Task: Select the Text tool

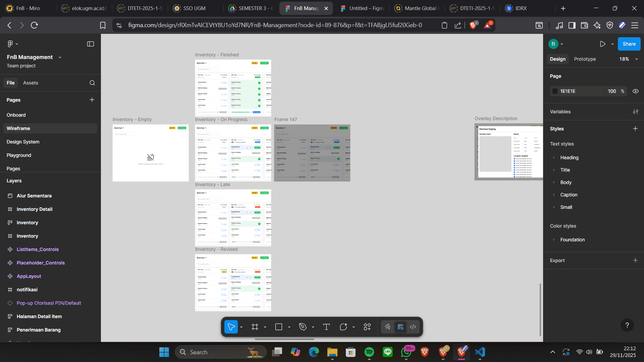Action: (x=326, y=327)
